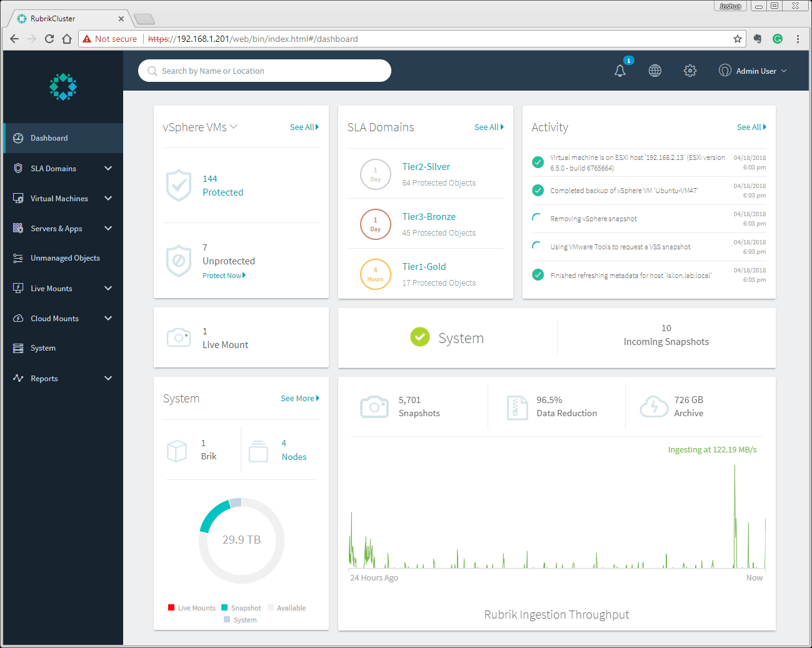
Task: Open the settings gear in the header
Action: [689, 71]
